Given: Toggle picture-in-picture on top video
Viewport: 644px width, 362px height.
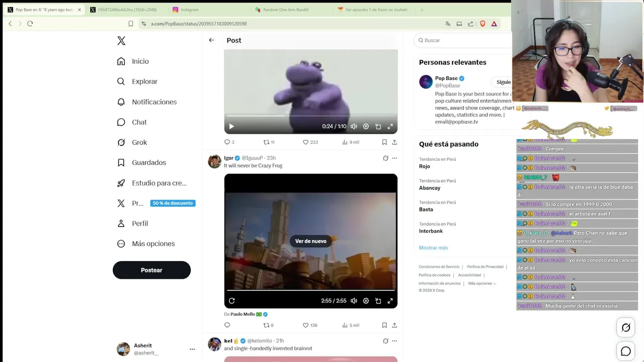Looking at the screenshot, I should [378, 127].
